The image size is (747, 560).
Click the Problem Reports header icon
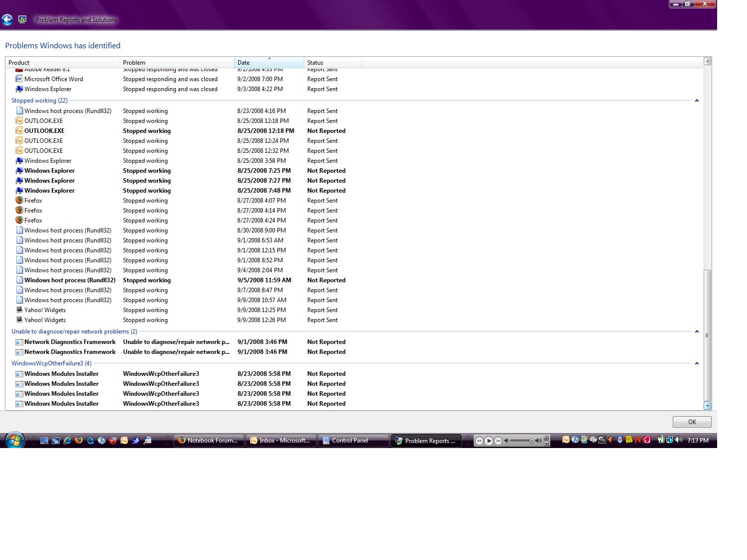[x=22, y=19]
